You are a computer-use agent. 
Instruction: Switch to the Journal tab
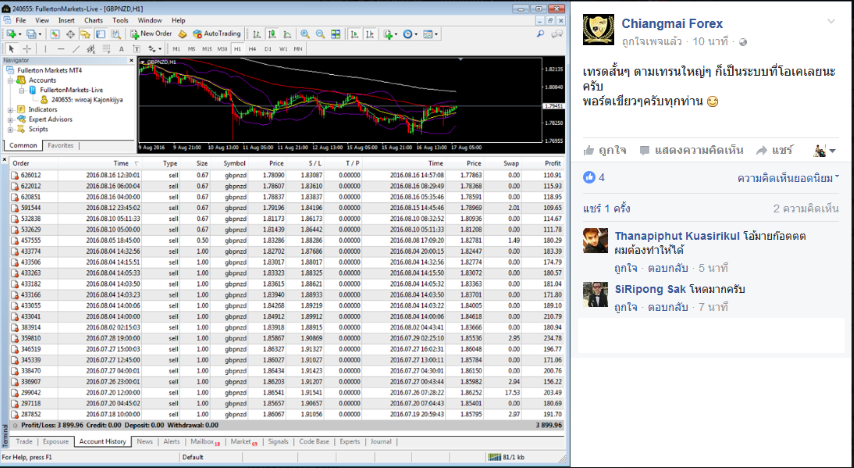(x=381, y=441)
